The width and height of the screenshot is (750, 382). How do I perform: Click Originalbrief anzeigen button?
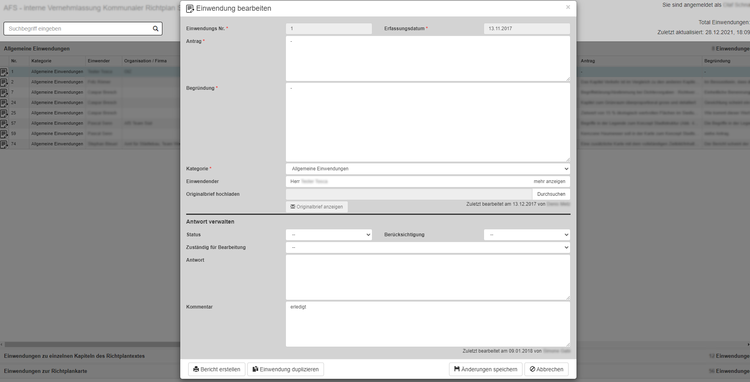[x=317, y=207]
